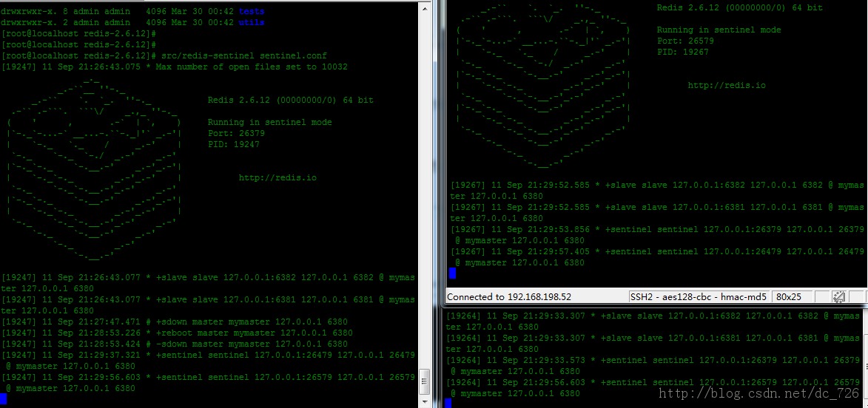Click the [19247] 21:29:37.321 +sentinel log line

[x=208, y=361]
